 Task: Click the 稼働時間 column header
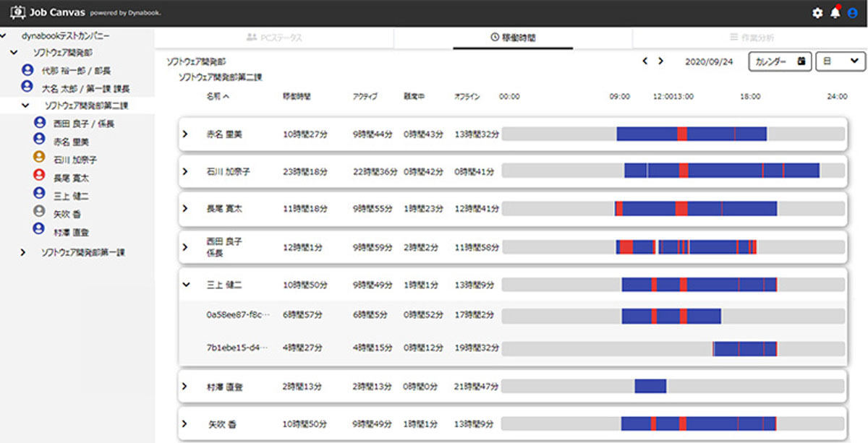[x=297, y=96]
